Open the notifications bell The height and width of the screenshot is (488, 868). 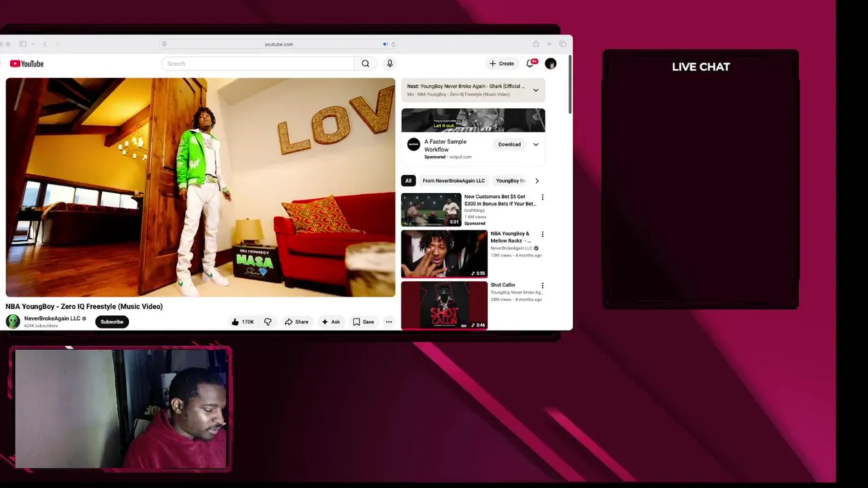click(531, 63)
